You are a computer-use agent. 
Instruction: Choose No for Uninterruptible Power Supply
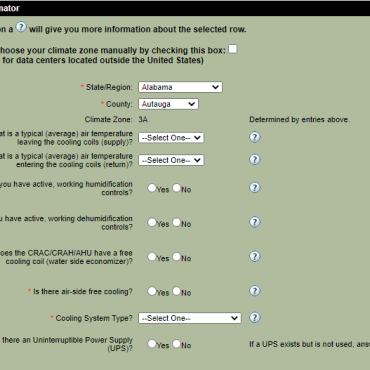click(176, 344)
